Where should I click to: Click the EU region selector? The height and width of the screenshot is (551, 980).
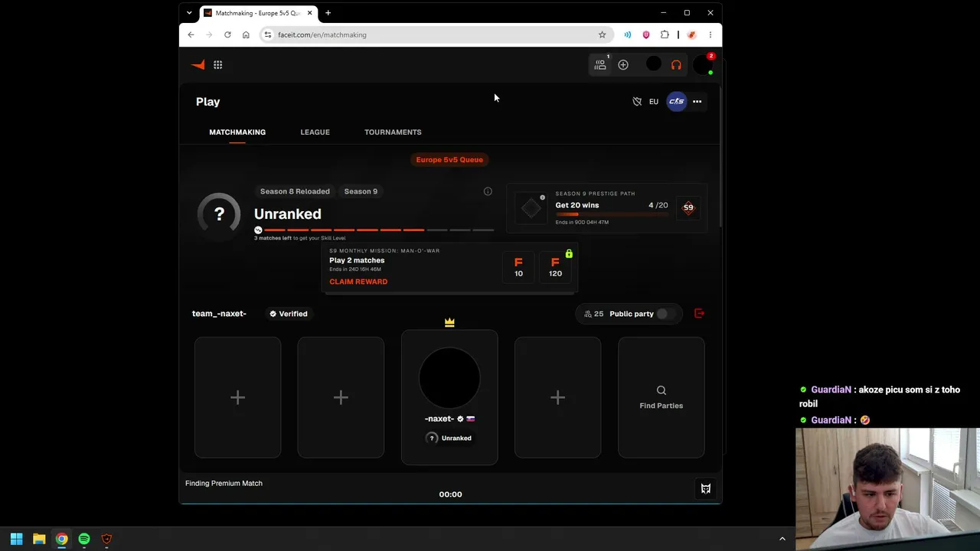(654, 102)
